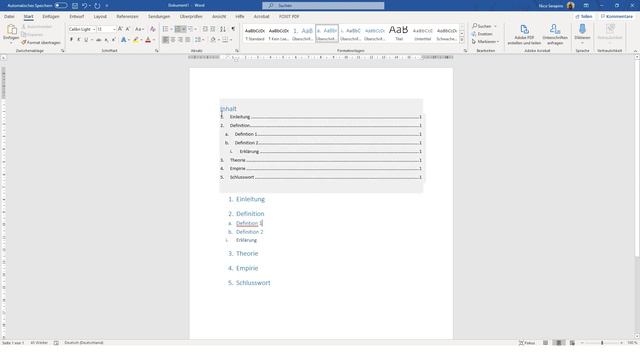Click the Einfügen paste icon
Screen dimensions: 640x360
point(11,29)
